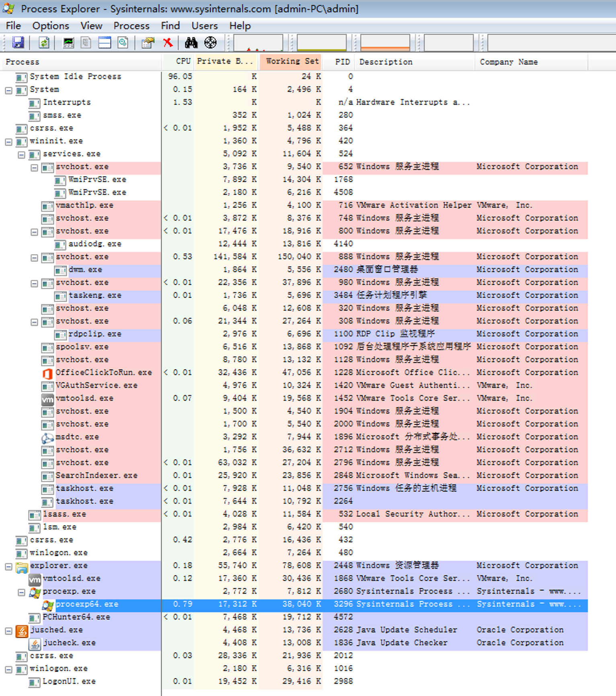This screenshot has width=616, height=696.
Task: Collapse the System process tree node
Action: tap(8, 90)
